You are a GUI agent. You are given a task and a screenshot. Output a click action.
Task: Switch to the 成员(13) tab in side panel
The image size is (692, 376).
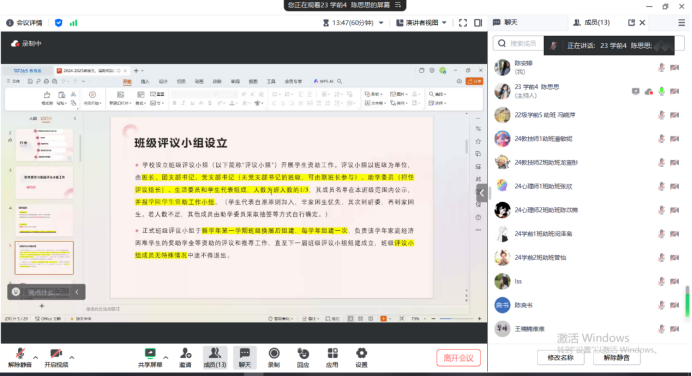591,22
